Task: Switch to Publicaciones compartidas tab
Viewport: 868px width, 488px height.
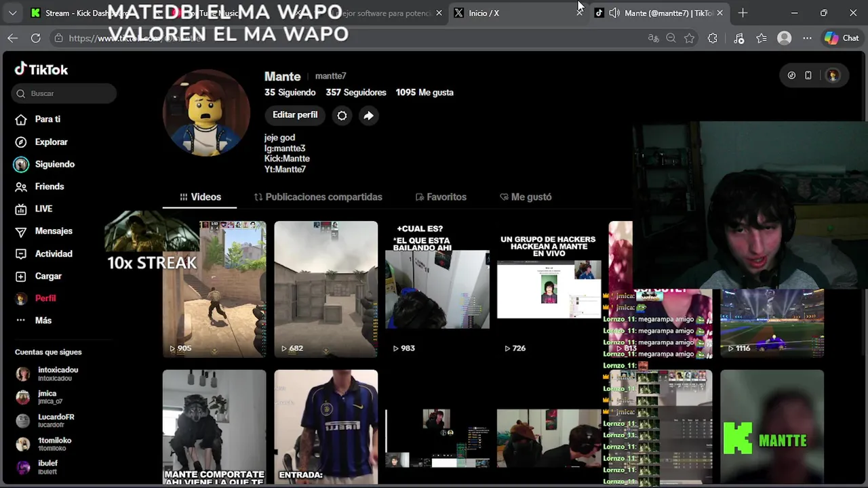Action: point(318,197)
